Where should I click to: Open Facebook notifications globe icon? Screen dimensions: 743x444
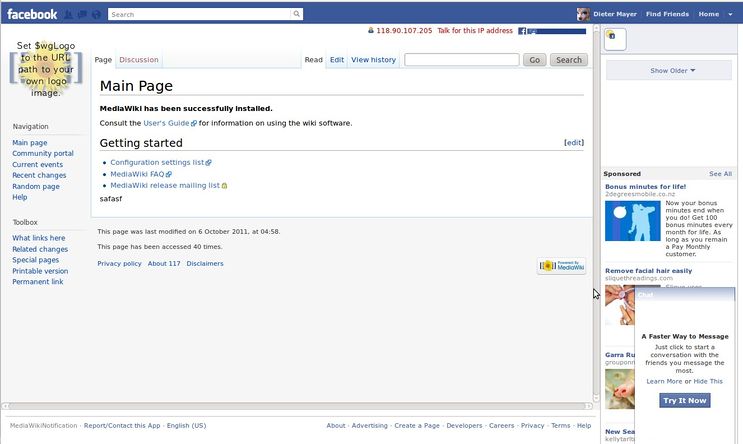click(x=96, y=15)
